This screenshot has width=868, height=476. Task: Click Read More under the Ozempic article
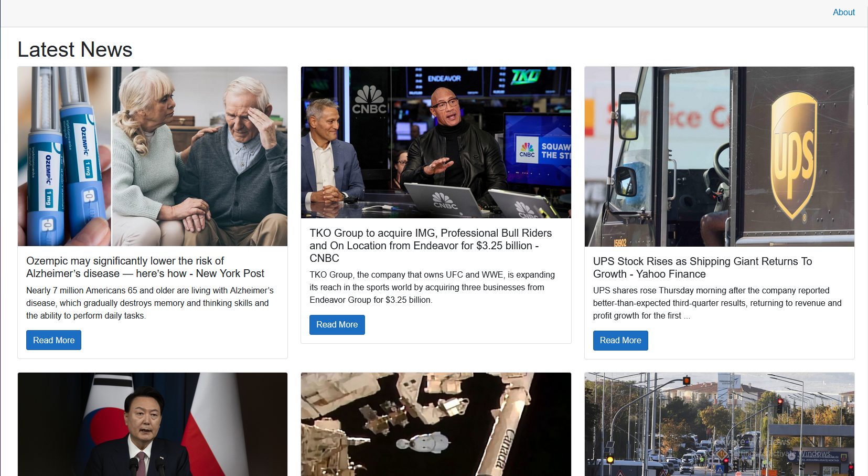click(53, 340)
